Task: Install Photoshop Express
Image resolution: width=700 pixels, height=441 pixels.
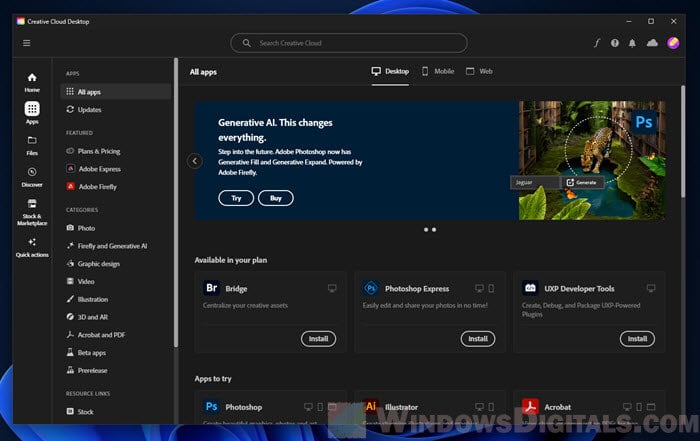Action: 478,339
